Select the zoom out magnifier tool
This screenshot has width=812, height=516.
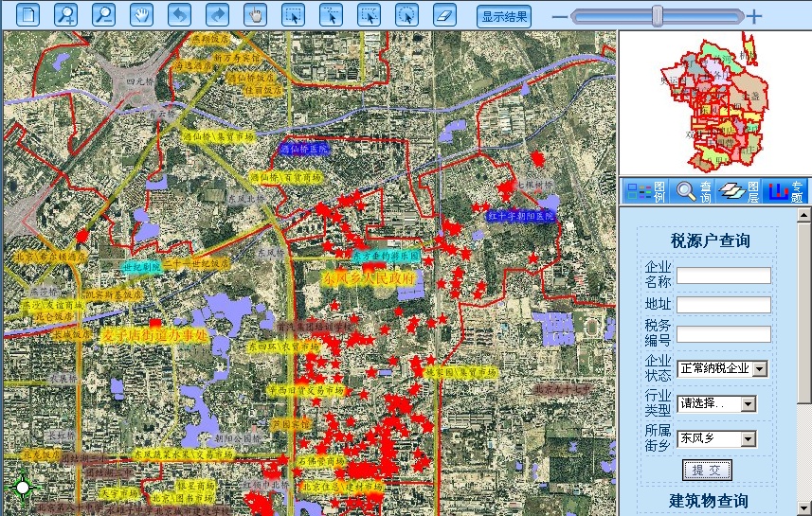tap(103, 15)
